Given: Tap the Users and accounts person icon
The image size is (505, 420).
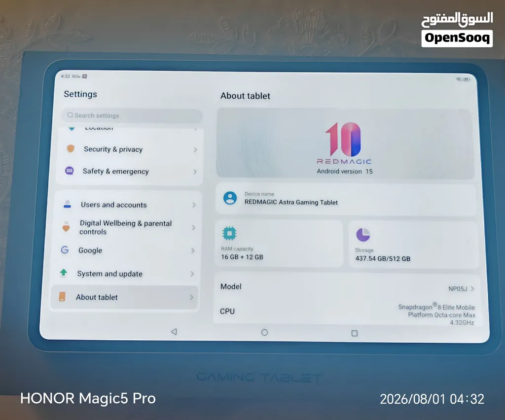Looking at the screenshot, I should (67, 204).
